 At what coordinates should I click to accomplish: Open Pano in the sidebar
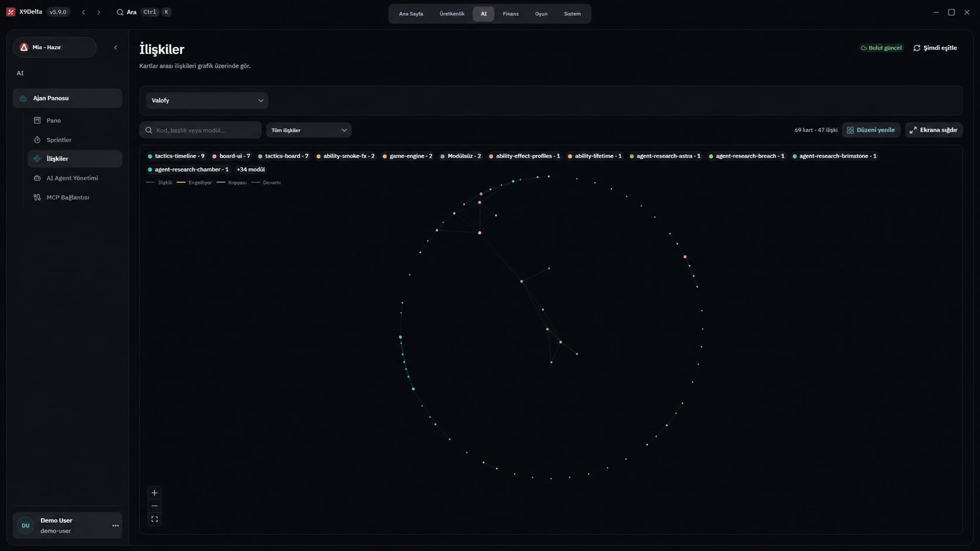pos(75,120)
